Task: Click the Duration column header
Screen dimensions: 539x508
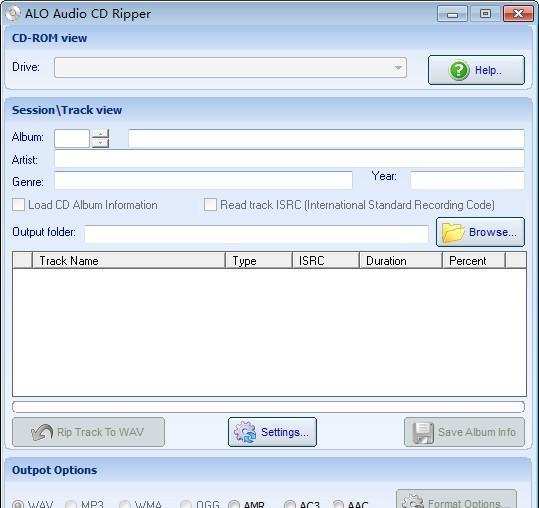Action: (400, 261)
